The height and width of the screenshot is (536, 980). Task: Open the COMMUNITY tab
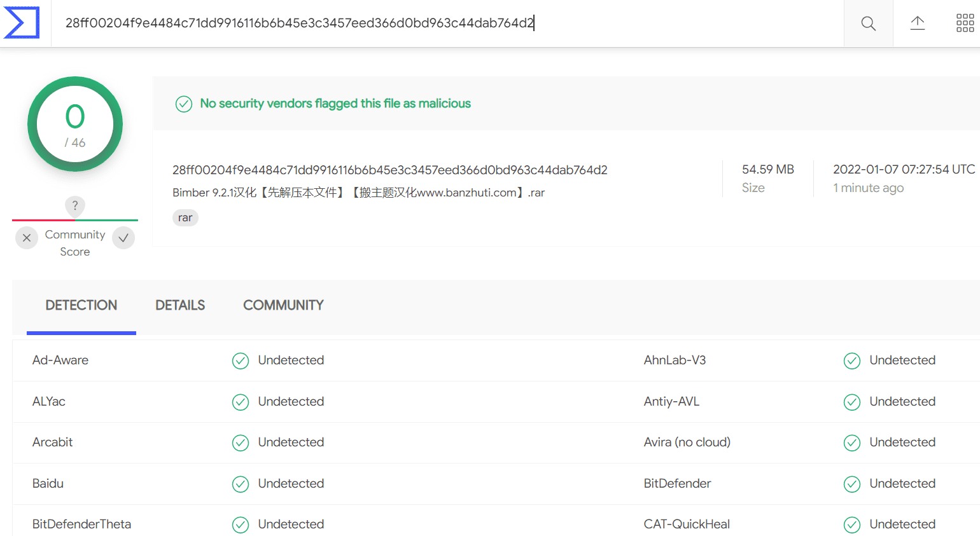[283, 305]
